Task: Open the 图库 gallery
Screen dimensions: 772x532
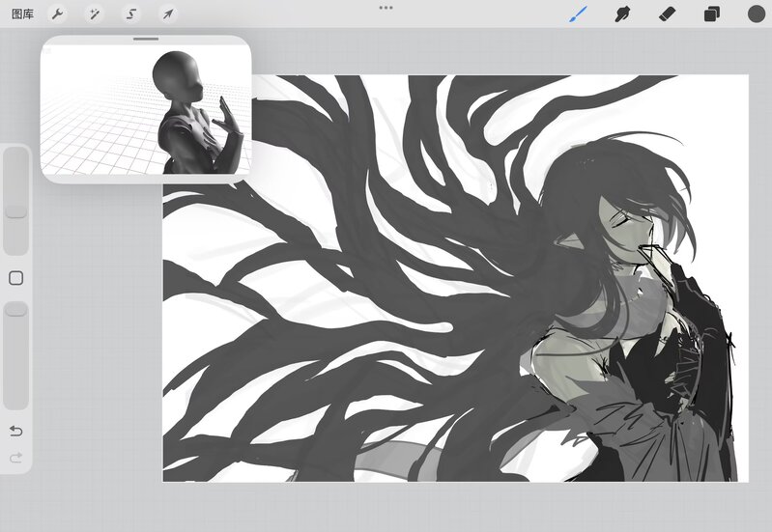Action: [x=22, y=14]
